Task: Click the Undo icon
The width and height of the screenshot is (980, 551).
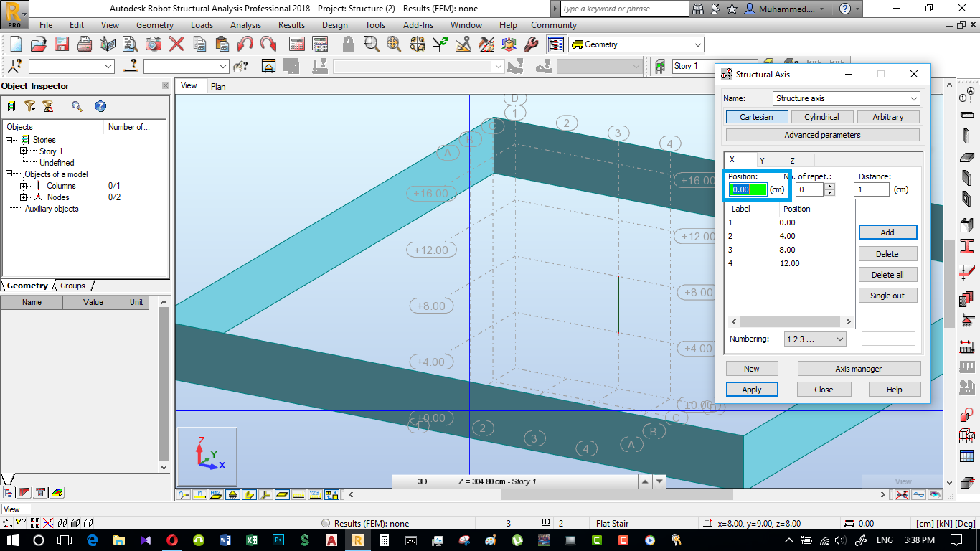Action: [x=245, y=44]
